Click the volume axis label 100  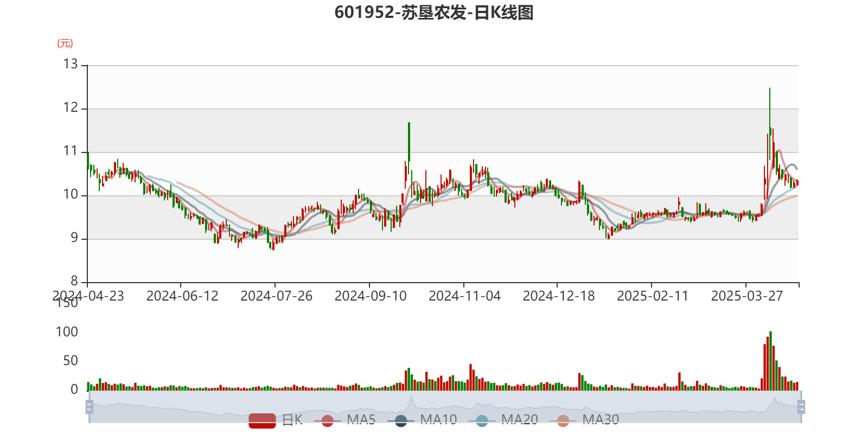(x=67, y=332)
